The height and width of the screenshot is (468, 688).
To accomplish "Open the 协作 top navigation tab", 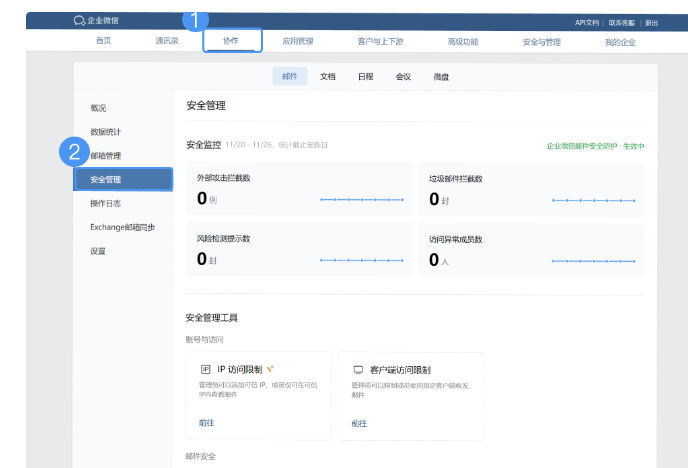I will click(x=231, y=41).
